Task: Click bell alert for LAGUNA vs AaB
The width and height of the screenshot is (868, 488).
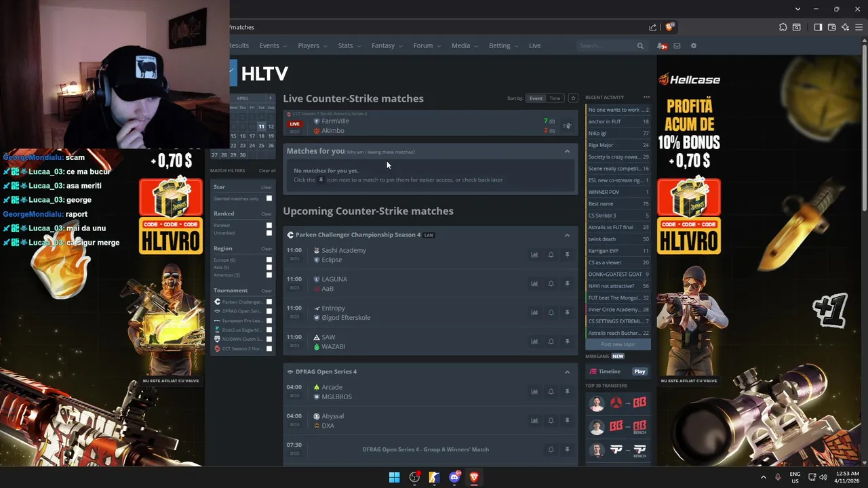Action: tap(551, 283)
